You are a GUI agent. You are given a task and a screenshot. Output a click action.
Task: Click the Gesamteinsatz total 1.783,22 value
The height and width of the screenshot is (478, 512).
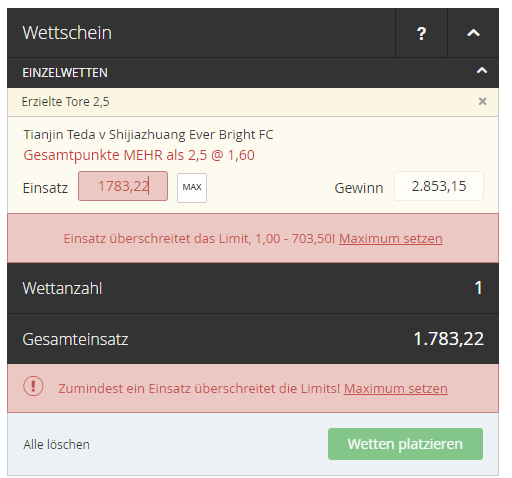[x=448, y=339]
